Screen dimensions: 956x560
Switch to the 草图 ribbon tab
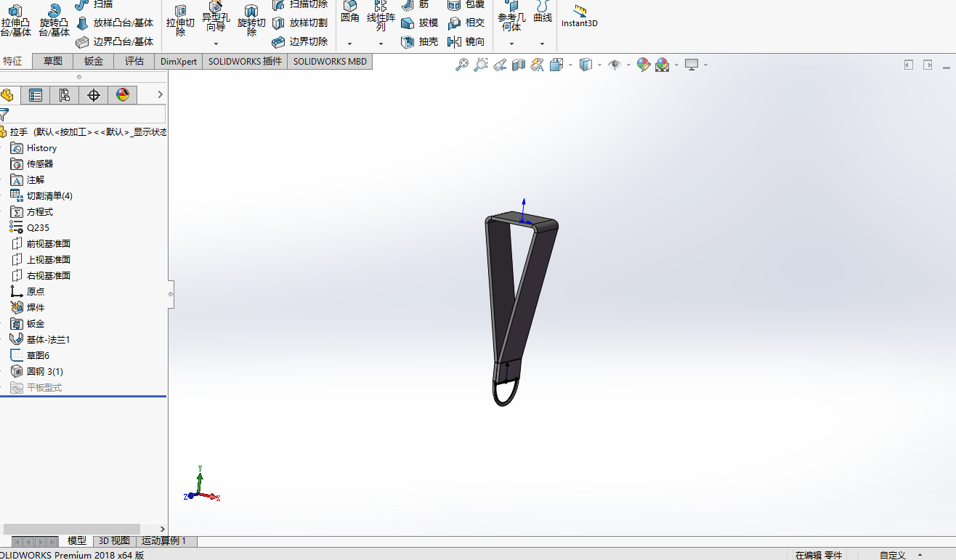(x=53, y=61)
